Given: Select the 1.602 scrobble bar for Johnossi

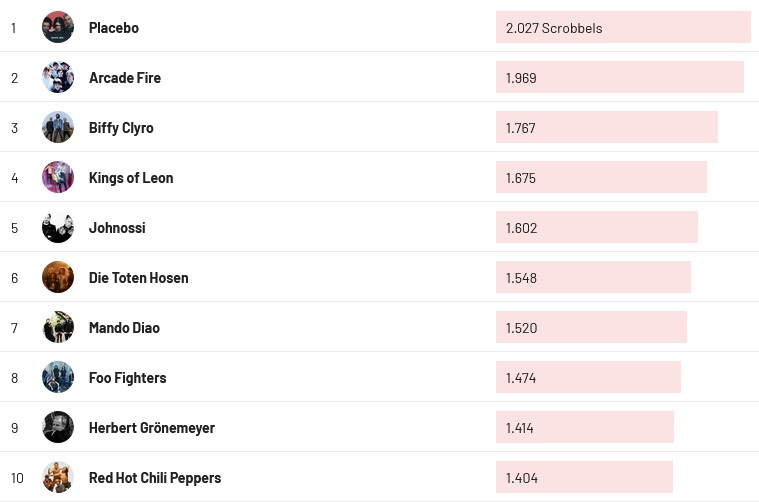Looking at the screenshot, I should (x=596, y=228).
